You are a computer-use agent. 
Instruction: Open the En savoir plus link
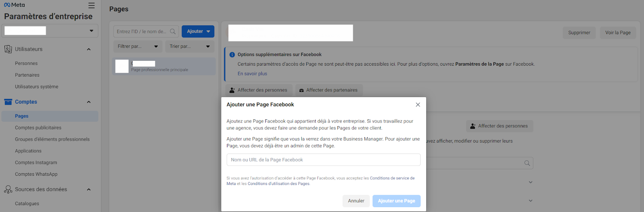pos(252,74)
